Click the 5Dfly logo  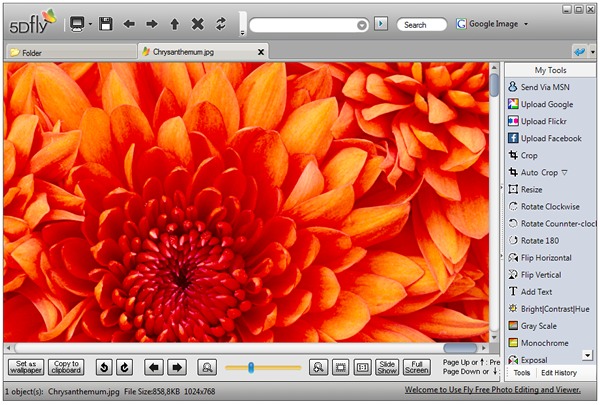[32, 22]
